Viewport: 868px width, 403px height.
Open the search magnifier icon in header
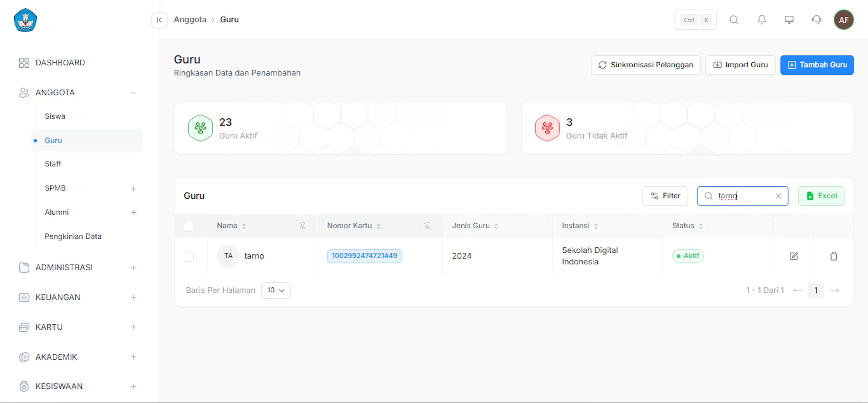coord(734,20)
